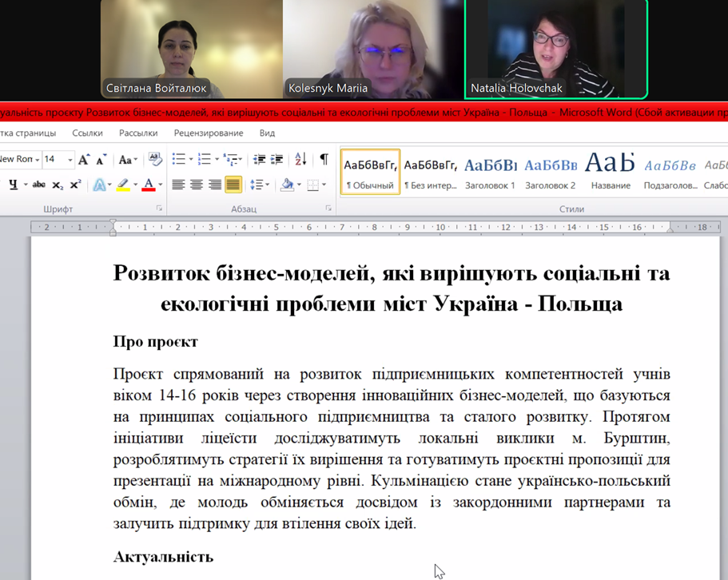Click the Increase Indent icon
The width and height of the screenshot is (728, 580).
coord(276,160)
